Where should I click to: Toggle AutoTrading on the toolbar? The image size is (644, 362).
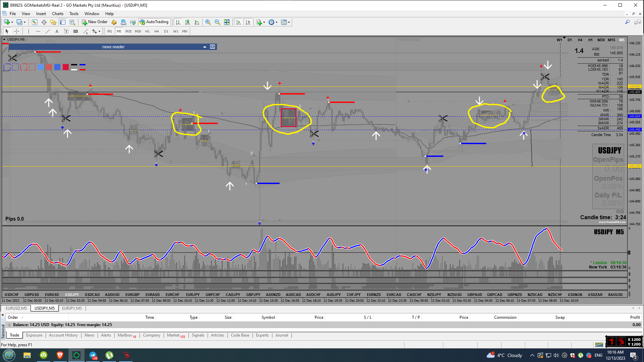click(154, 22)
